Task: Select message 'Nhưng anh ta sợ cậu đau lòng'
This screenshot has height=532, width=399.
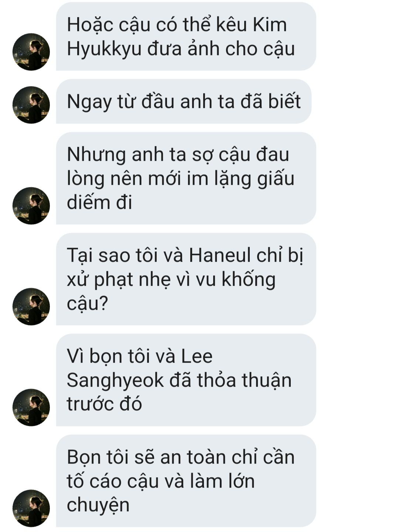Action: 186,178
